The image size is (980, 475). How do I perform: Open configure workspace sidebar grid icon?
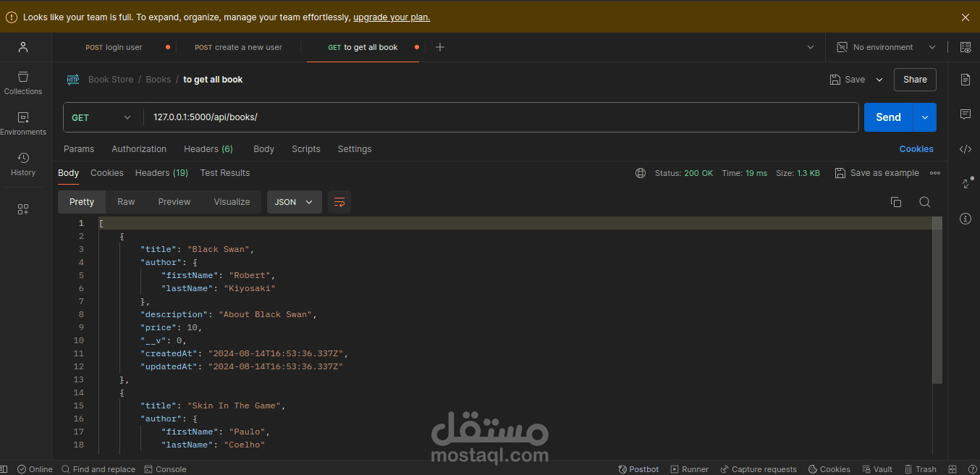pyautogui.click(x=23, y=209)
